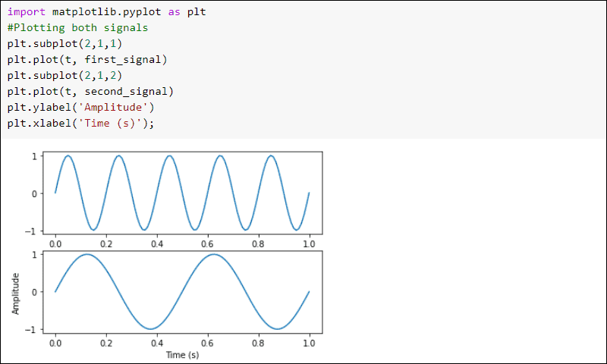Image resolution: width=607 pixels, height=364 pixels.
Task: Click the 'plt.subplot(2,1,2)' code line
Action: click(64, 75)
